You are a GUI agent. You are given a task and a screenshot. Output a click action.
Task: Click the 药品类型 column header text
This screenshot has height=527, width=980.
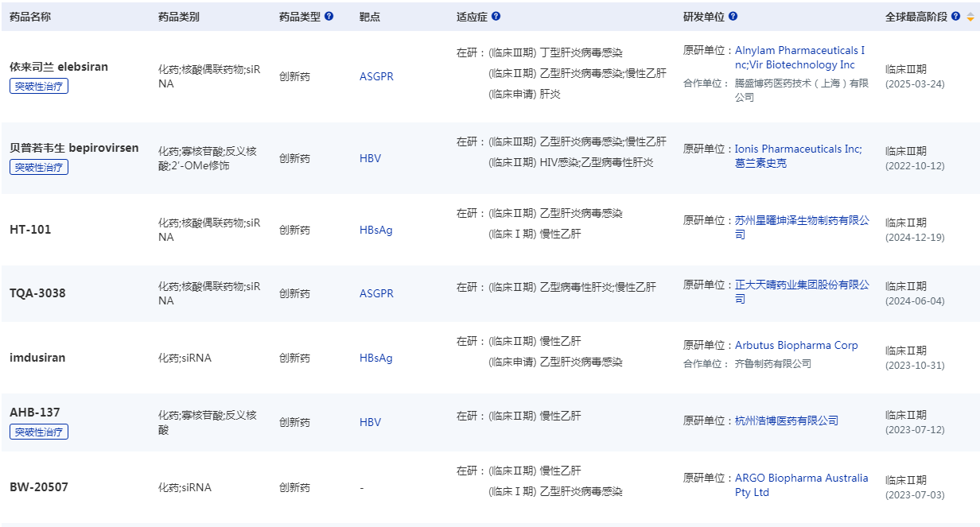pyautogui.click(x=300, y=17)
